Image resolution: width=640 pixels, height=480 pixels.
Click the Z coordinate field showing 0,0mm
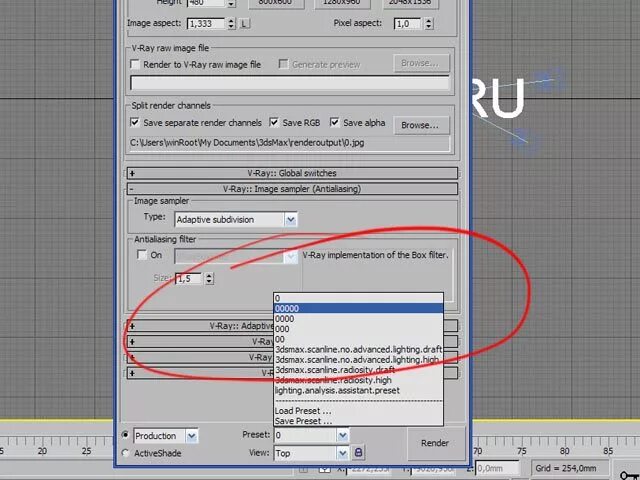click(498, 468)
